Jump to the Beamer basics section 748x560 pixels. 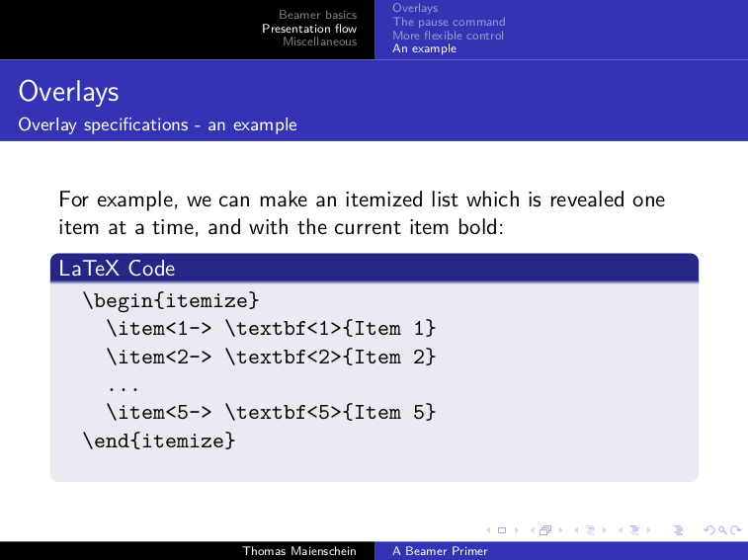(317, 15)
